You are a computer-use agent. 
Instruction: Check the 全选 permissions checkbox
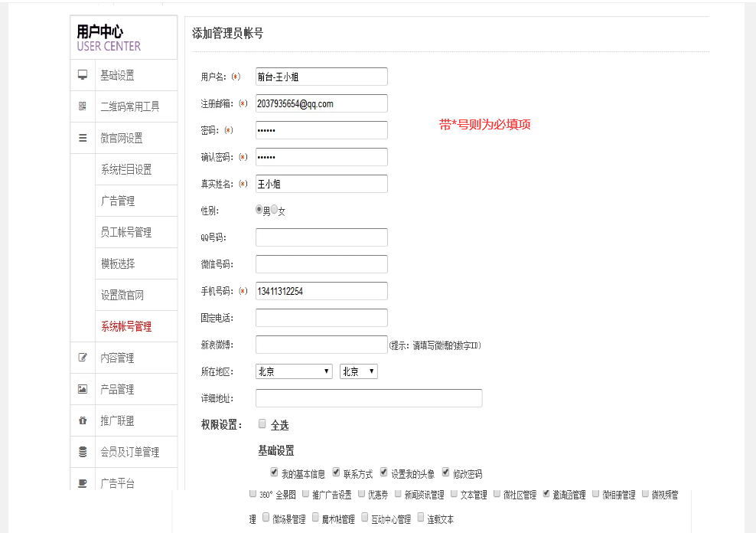coord(262,423)
